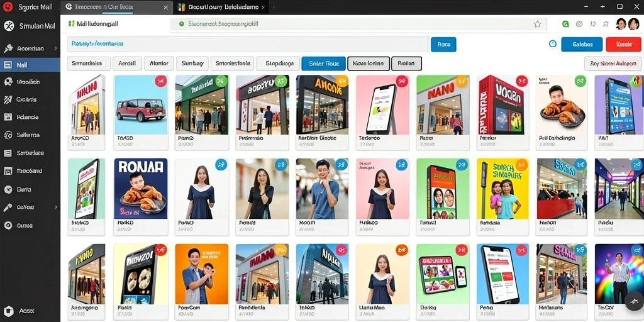
Task: Click the red logo icon in the title bar
Action: (8, 6)
